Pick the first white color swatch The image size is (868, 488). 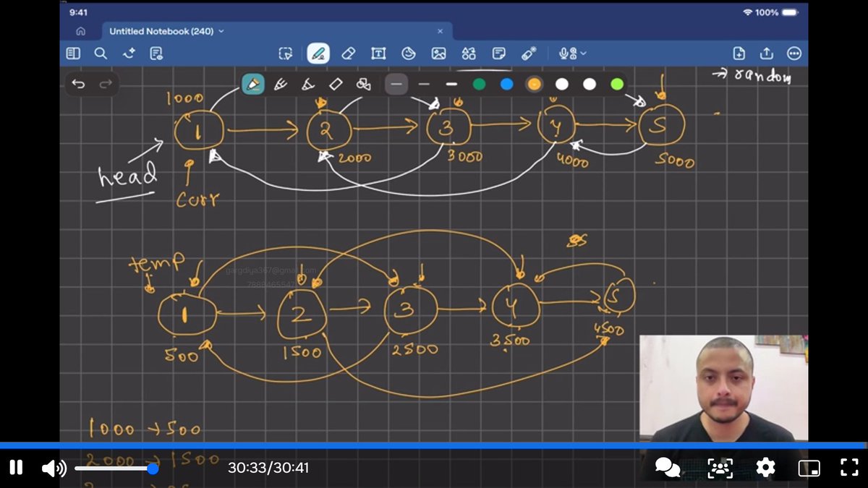click(562, 85)
